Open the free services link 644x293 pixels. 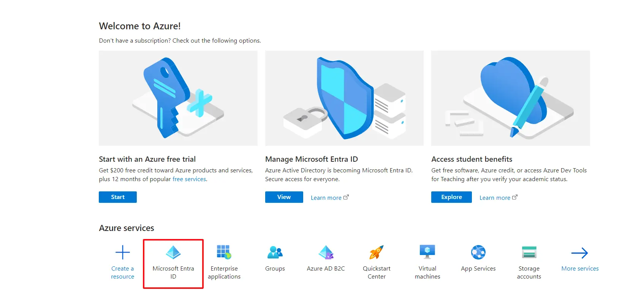189,179
